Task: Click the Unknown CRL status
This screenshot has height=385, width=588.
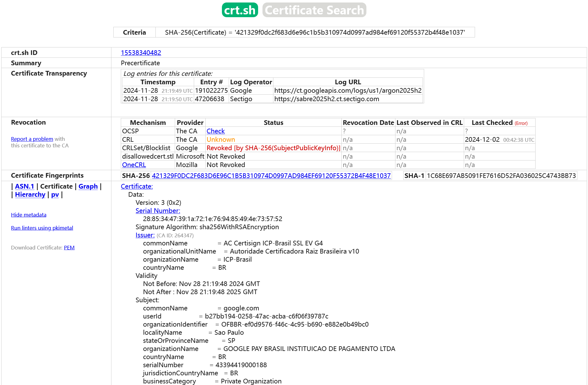Action: click(x=221, y=140)
